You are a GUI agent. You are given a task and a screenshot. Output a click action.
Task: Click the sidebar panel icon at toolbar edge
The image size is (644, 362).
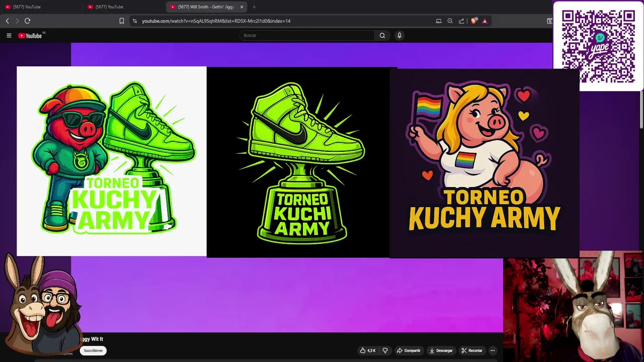point(549,21)
